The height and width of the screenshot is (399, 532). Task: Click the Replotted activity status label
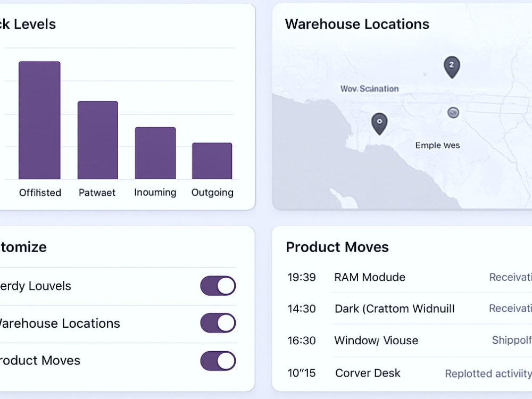tap(488, 373)
